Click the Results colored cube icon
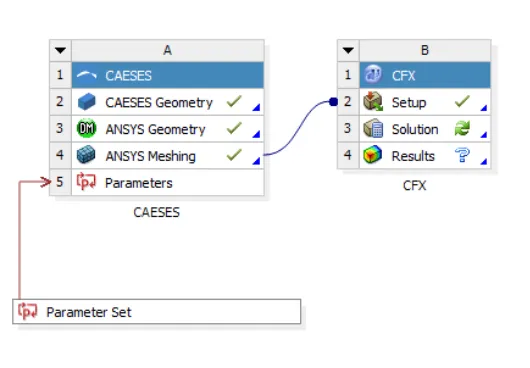The height and width of the screenshot is (368, 530). point(372,155)
